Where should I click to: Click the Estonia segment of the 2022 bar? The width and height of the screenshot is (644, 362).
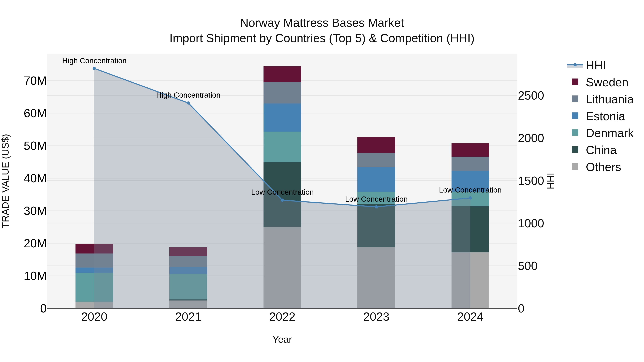point(282,118)
